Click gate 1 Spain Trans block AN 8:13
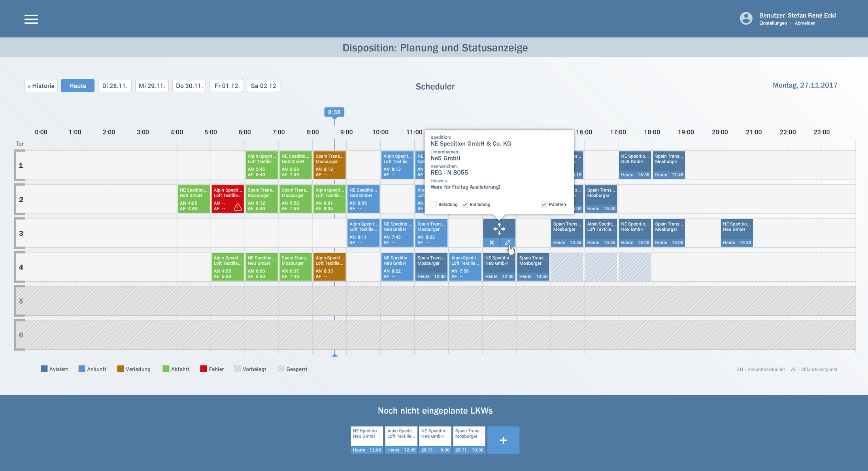This screenshot has height=471, width=868. pyautogui.click(x=330, y=165)
